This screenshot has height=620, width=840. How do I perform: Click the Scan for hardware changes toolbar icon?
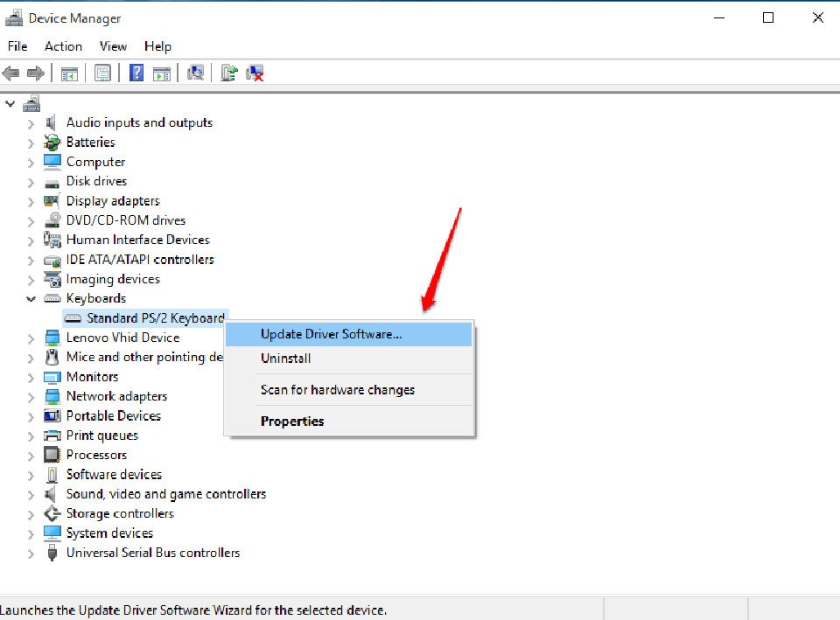pos(196,73)
